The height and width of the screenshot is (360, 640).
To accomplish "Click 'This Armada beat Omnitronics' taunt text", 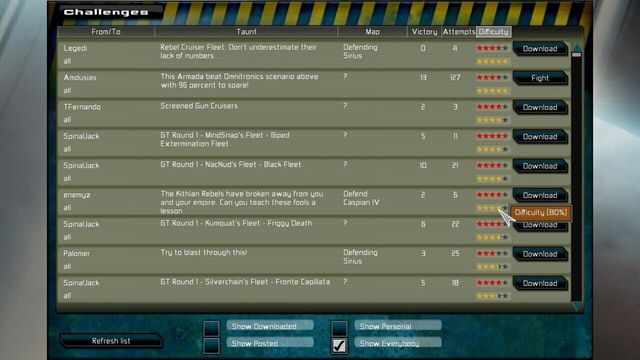I will pos(239,81).
